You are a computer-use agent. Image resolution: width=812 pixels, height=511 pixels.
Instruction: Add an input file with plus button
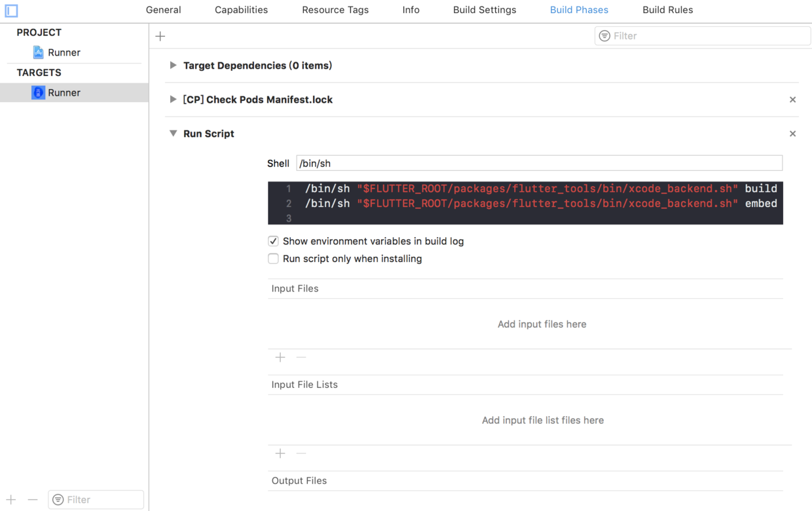point(280,357)
